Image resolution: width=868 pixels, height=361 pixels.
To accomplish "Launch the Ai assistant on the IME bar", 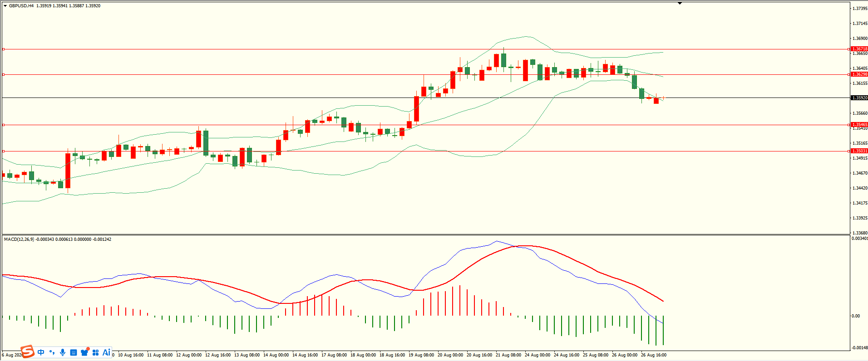I will click(x=106, y=352).
